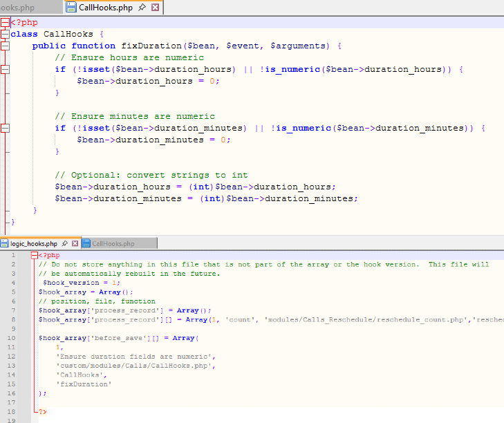504x423 pixels.
Task: Pin the CallHooks.php tab in top pane
Action: [x=142, y=8]
